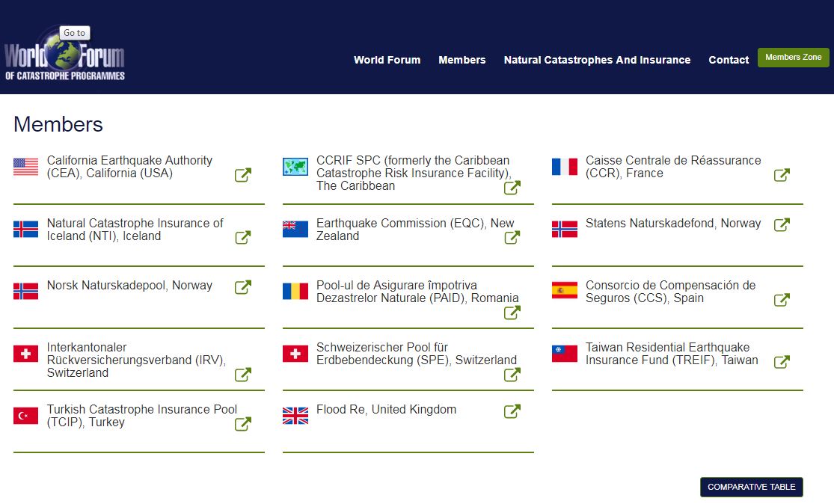Click Norway flag beside Statens Naturskadefond
The height and width of the screenshot is (504, 834).
tap(564, 229)
